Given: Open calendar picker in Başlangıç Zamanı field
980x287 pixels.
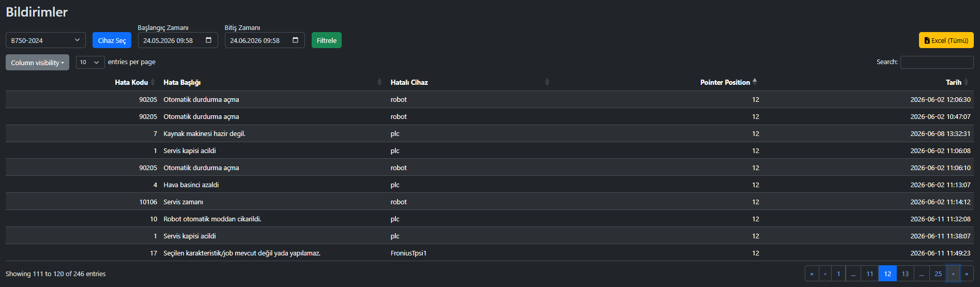Looking at the screenshot, I should click(x=208, y=40).
